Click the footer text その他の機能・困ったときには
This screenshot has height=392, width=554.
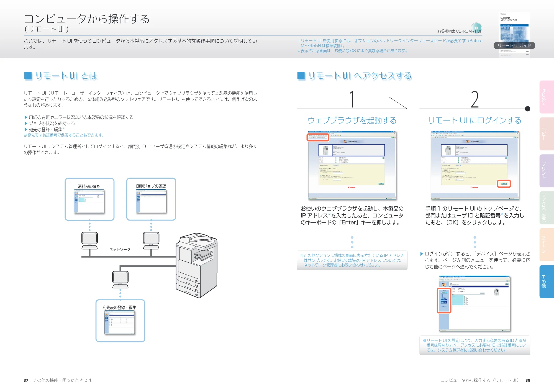pos(62,380)
